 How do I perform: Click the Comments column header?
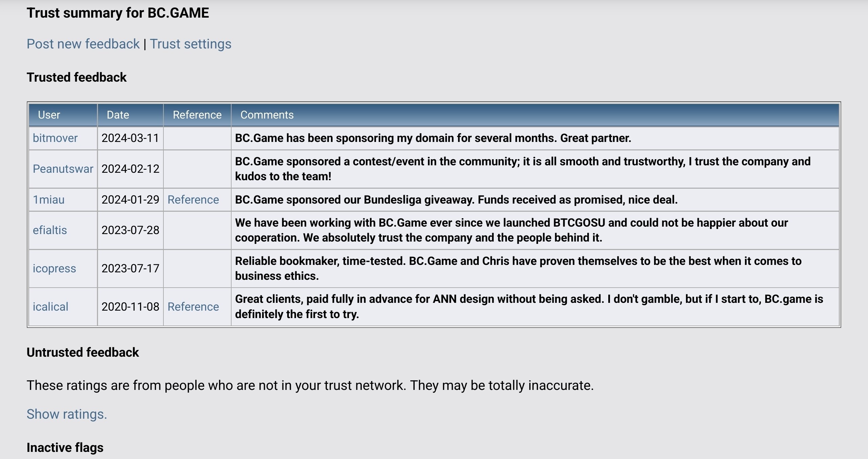535,115
